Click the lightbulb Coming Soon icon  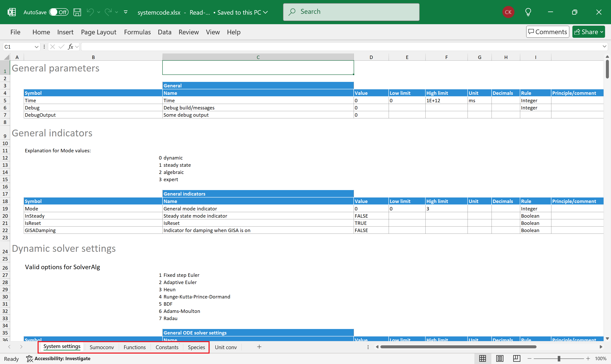click(x=528, y=12)
